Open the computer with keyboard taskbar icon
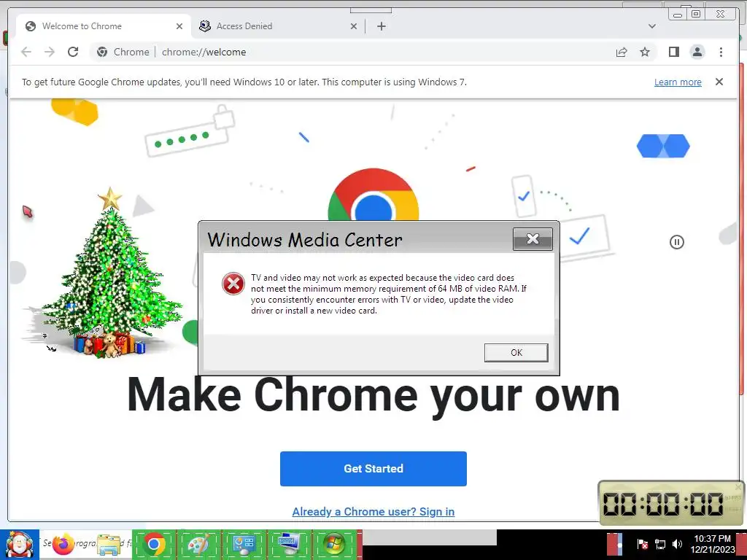747x560 pixels. [289, 544]
